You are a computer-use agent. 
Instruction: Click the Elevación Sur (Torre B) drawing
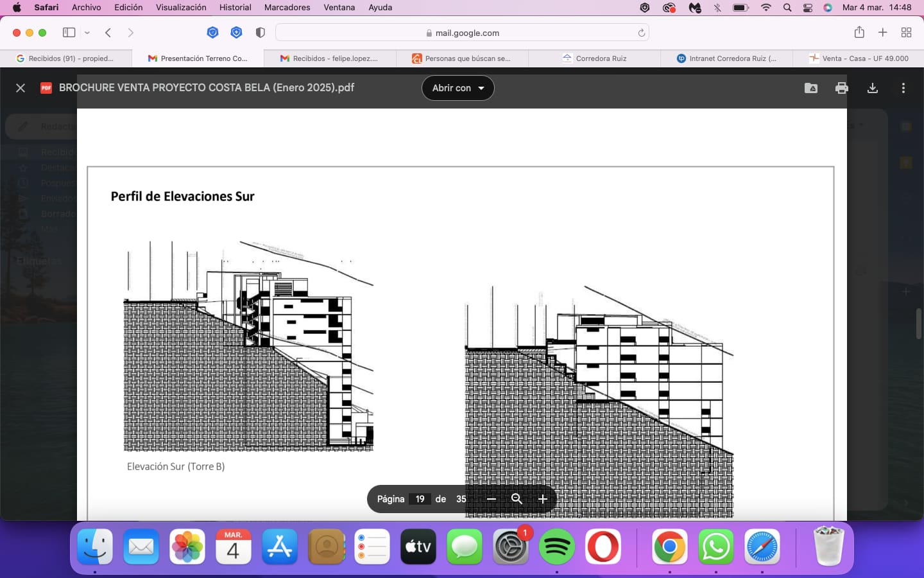click(248, 347)
